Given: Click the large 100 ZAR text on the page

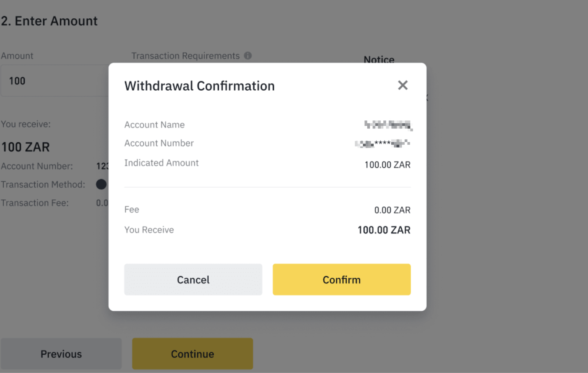Looking at the screenshot, I should (25, 147).
